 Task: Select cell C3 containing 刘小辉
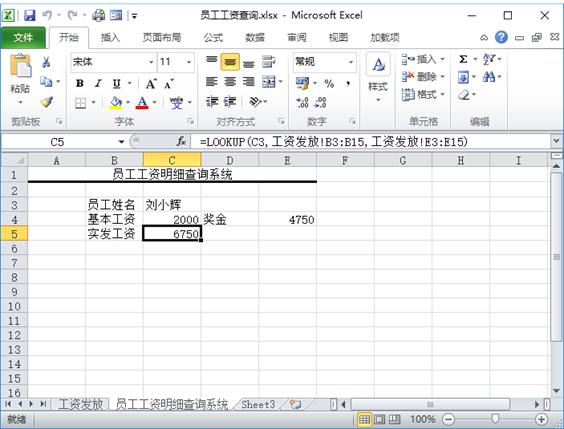pyautogui.click(x=172, y=205)
